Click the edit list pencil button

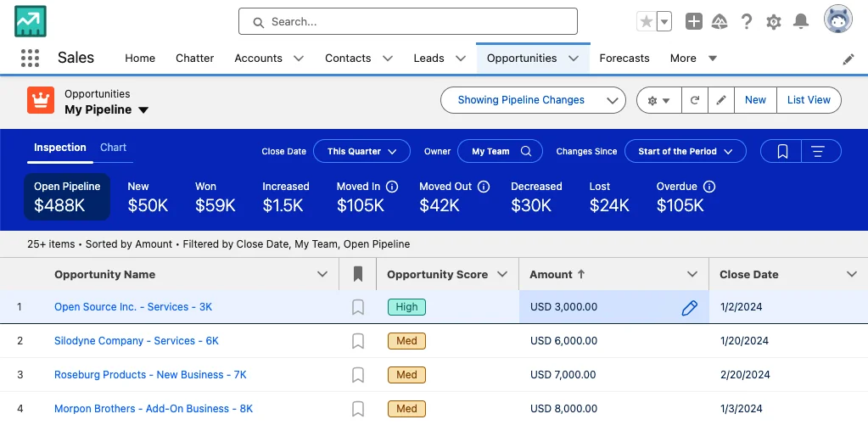point(720,100)
